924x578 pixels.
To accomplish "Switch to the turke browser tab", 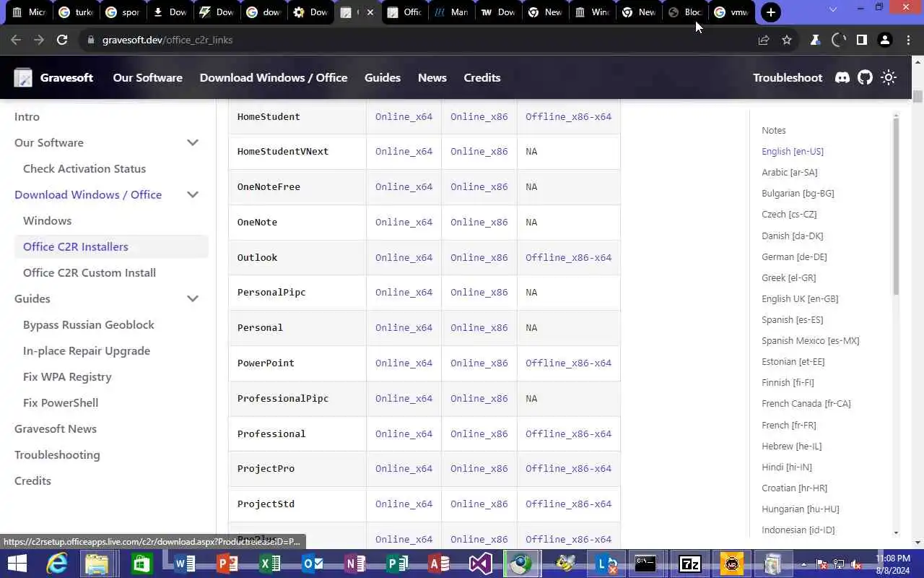I will [76, 12].
